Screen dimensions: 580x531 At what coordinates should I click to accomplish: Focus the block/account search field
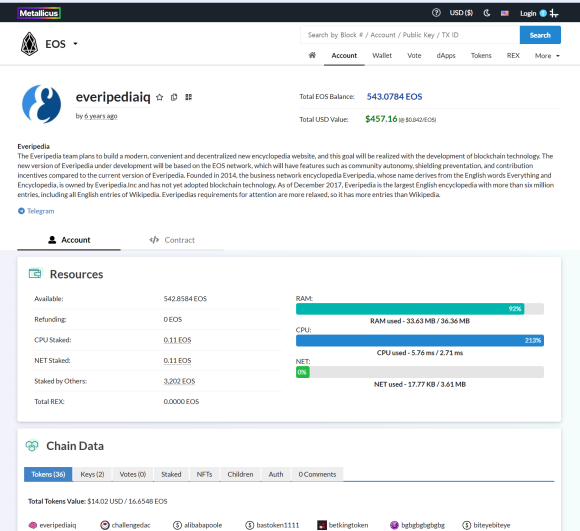tap(410, 35)
